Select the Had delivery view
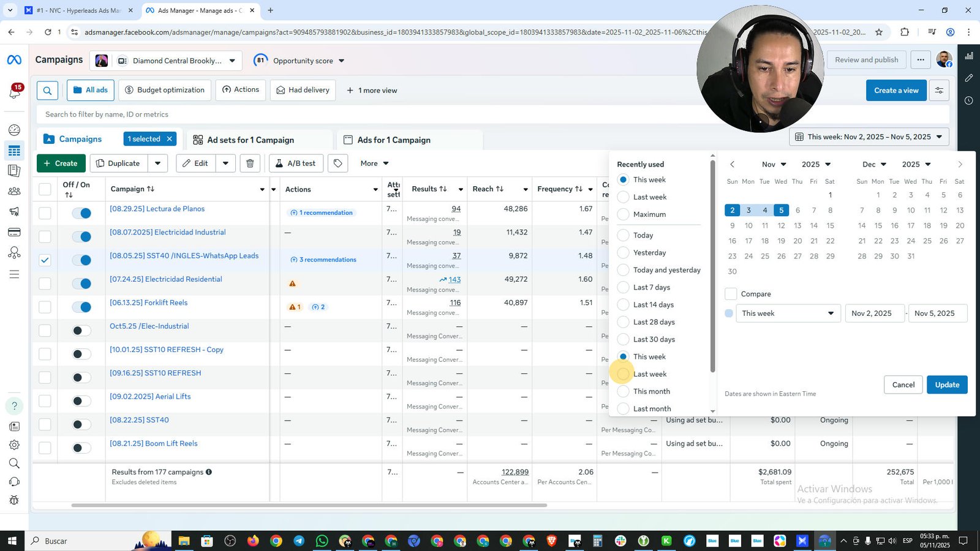 [x=303, y=90]
